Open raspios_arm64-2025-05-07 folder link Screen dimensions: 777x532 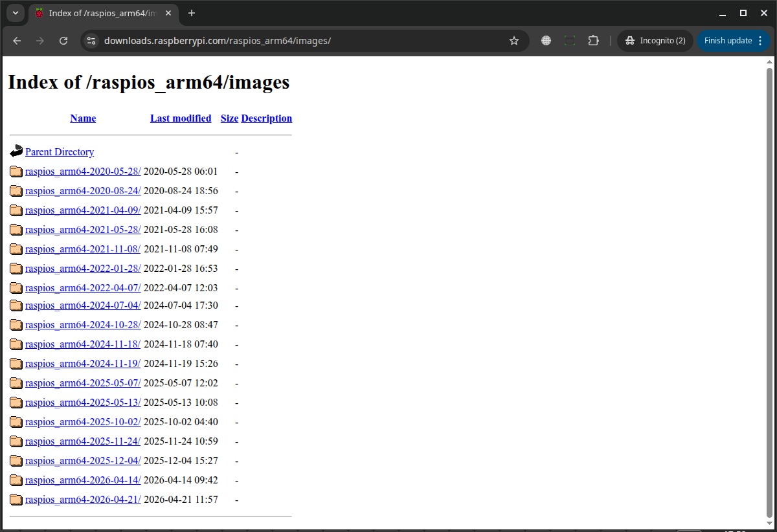(x=83, y=383)
